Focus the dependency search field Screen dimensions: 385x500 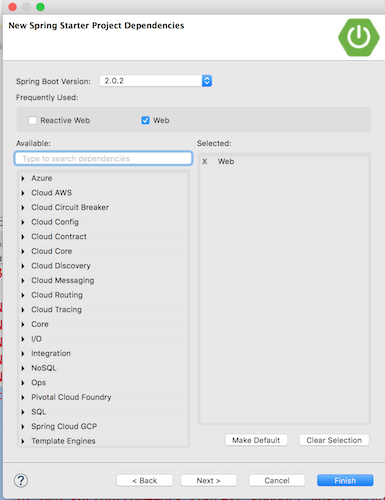tap(103, 158)
